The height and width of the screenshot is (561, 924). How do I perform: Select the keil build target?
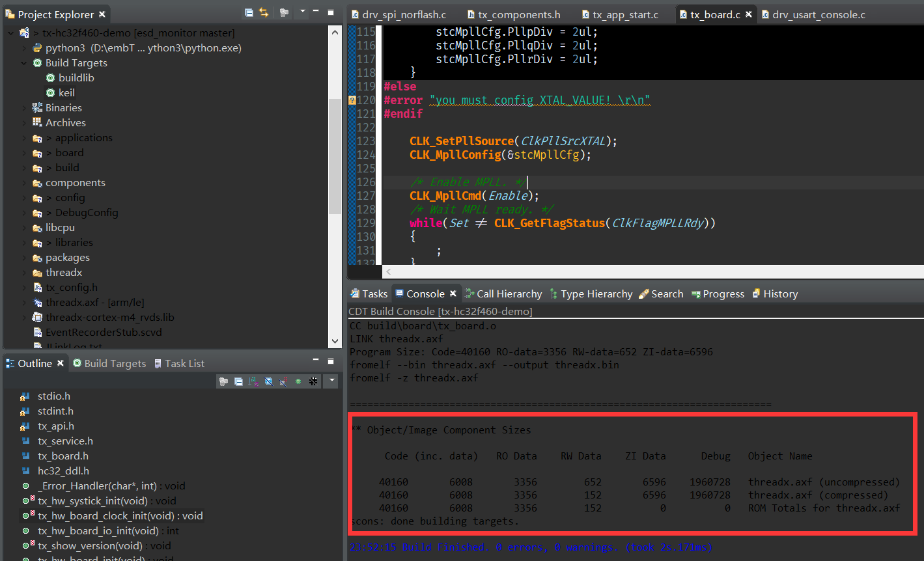(x=60, y=93)
